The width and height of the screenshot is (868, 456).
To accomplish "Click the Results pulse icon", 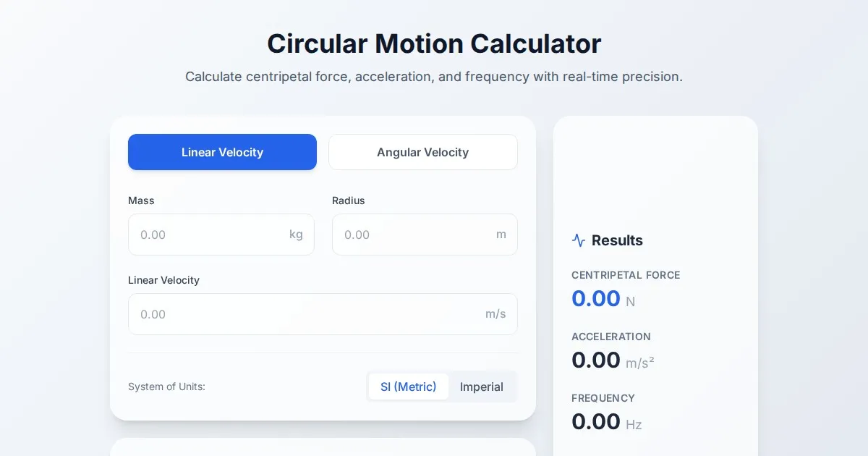I will (x=578, y=240).
